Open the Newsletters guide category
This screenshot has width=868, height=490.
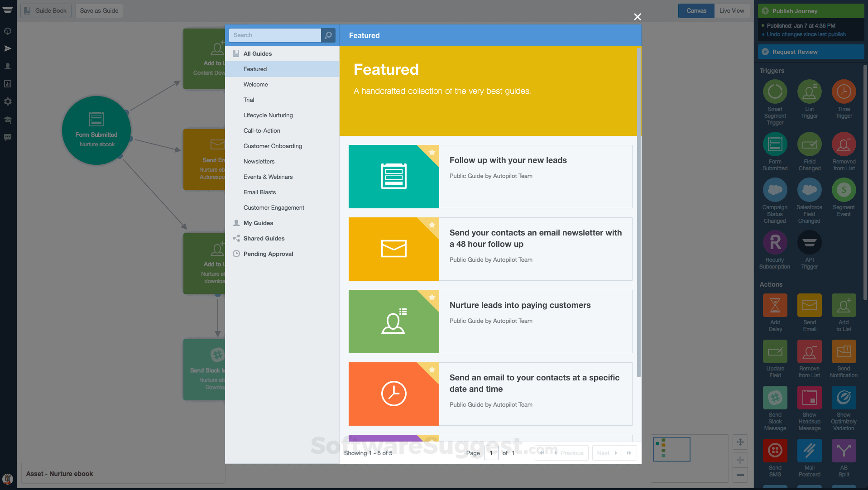259,161
